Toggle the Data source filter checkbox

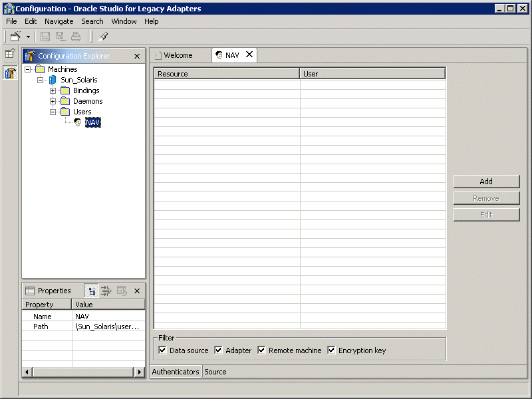coord(162,350)
